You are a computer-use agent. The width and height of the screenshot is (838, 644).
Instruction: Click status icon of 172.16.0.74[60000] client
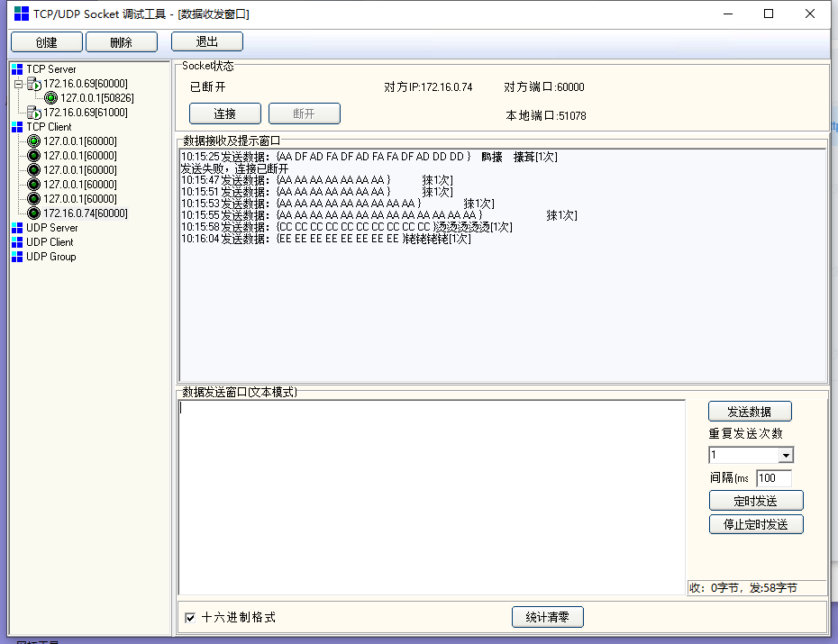[x=34, y=213]
